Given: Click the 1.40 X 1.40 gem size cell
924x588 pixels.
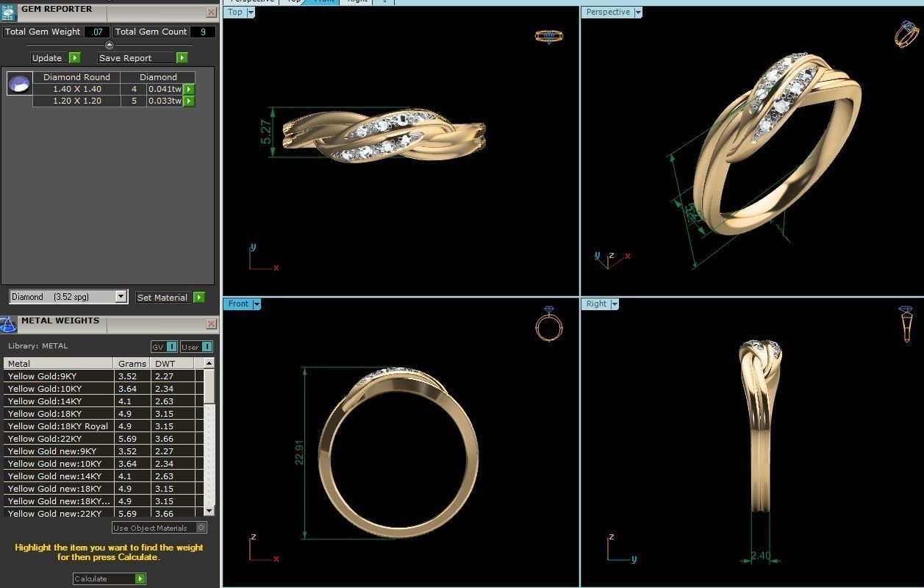Looking at the screenshot, I should click(x=76, y=89).
